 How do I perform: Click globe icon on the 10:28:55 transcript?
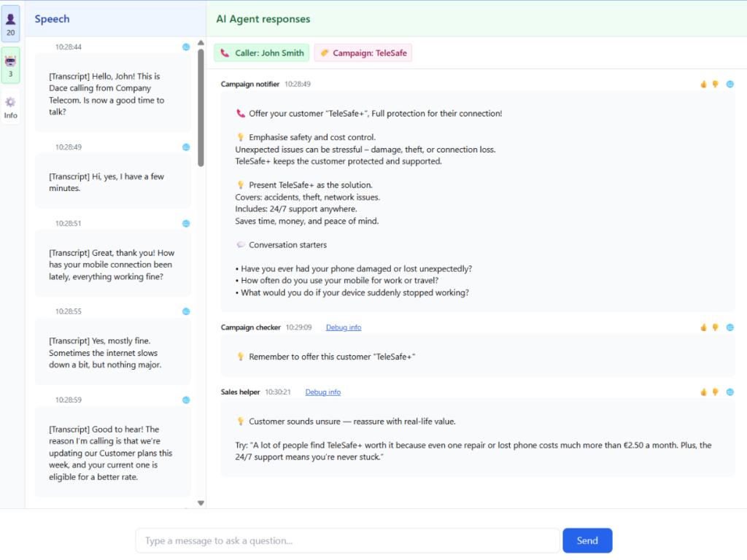pyautogui.click(x=186, y=311)
